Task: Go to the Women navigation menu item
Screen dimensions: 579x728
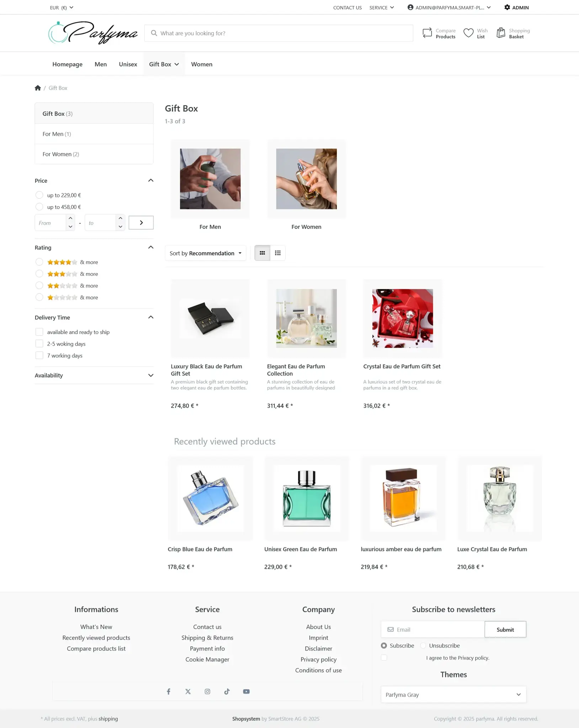Action: (202, 64)
